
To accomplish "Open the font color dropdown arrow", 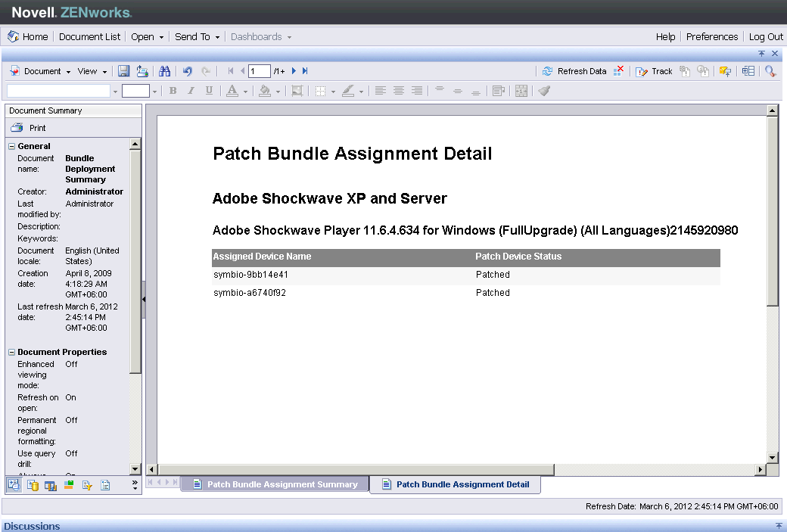I will [x=245, y=92].
